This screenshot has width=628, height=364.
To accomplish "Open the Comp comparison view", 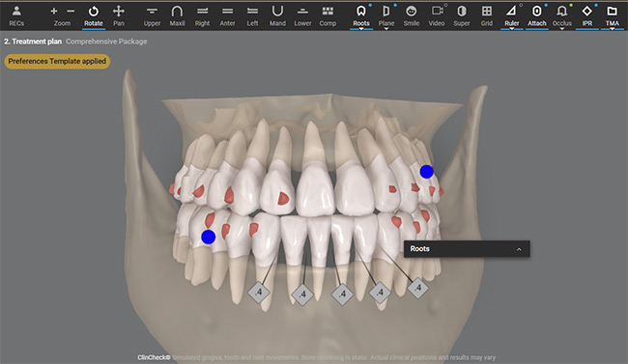I will (x=328, y=16).
